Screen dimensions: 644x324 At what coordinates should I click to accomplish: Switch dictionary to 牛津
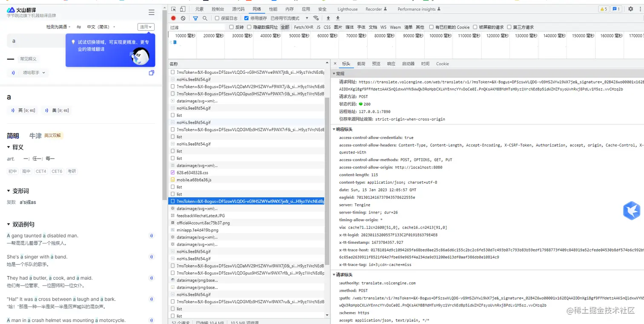pyautogui.click(x=35, y=136)
